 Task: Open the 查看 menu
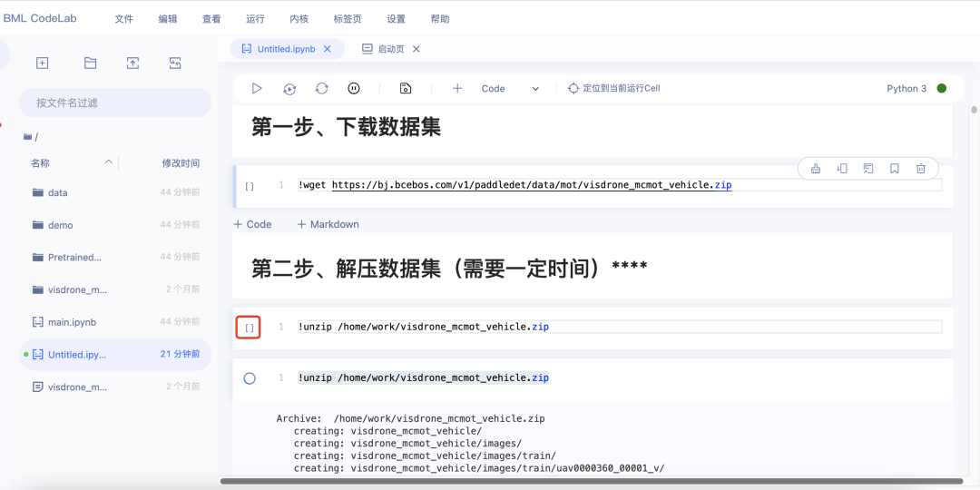(x=211, y=19)
